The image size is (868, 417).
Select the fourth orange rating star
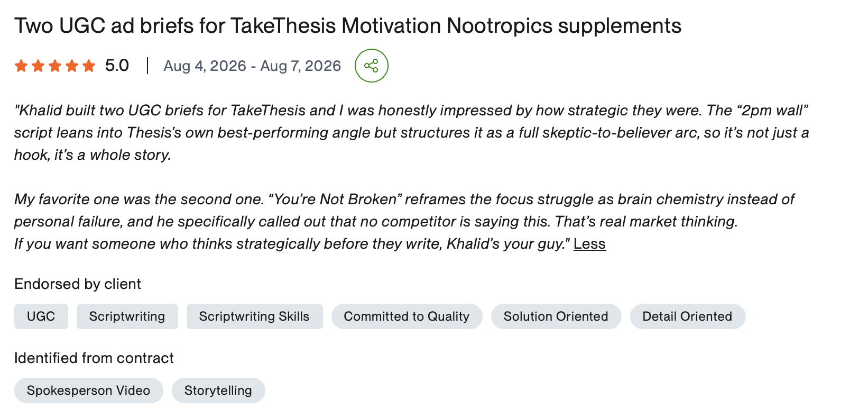(x=72, y=66)
